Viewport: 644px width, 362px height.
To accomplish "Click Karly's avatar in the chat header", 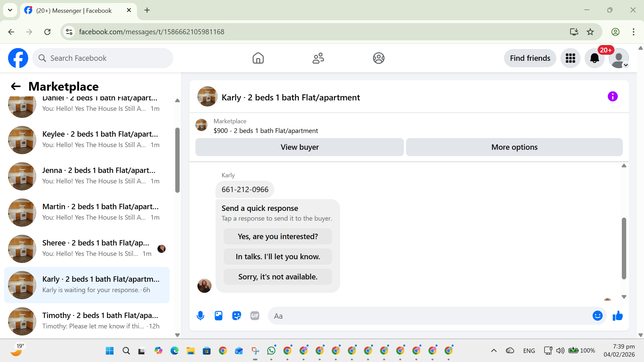I will click(x=207, y=97).
